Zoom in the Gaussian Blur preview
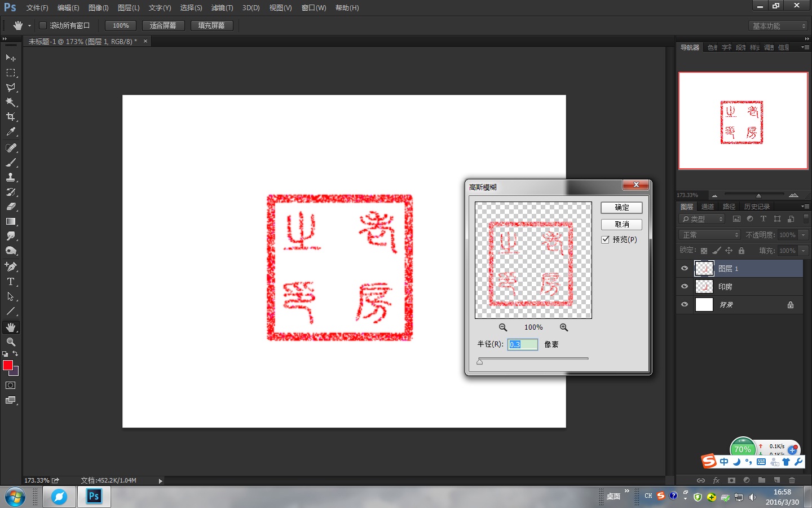Screen dimensions: 812x508 point(564,327)
